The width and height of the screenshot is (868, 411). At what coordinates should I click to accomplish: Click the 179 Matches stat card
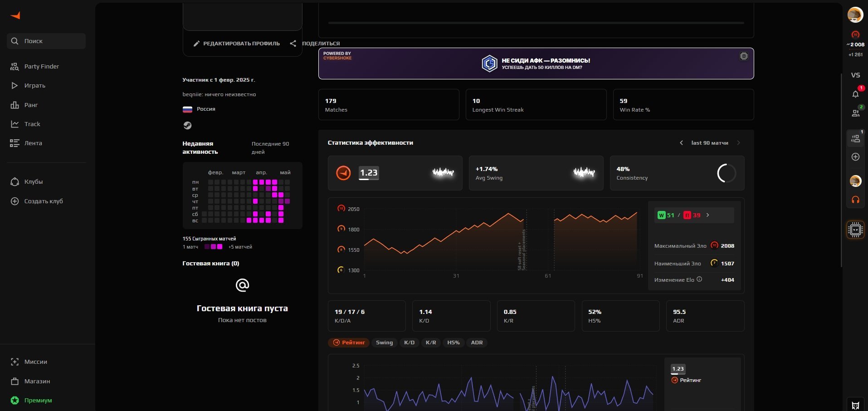389,105
